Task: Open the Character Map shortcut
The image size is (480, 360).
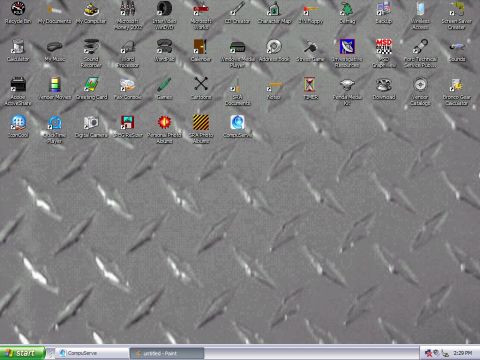Action: tap(274, 9)
